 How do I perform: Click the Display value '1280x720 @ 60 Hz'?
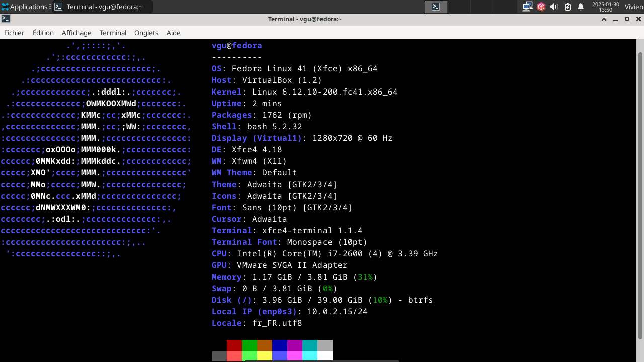pos(353,138)
